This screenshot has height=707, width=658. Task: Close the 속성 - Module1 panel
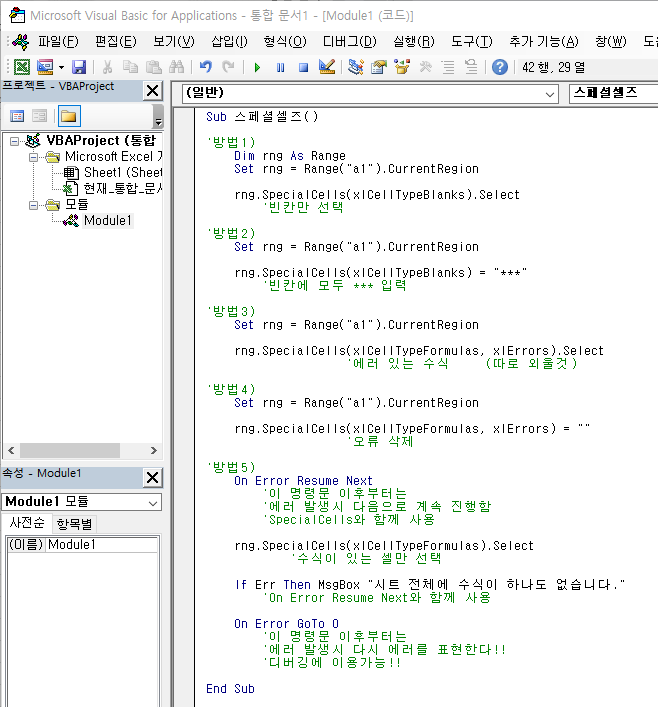[153, 477]
